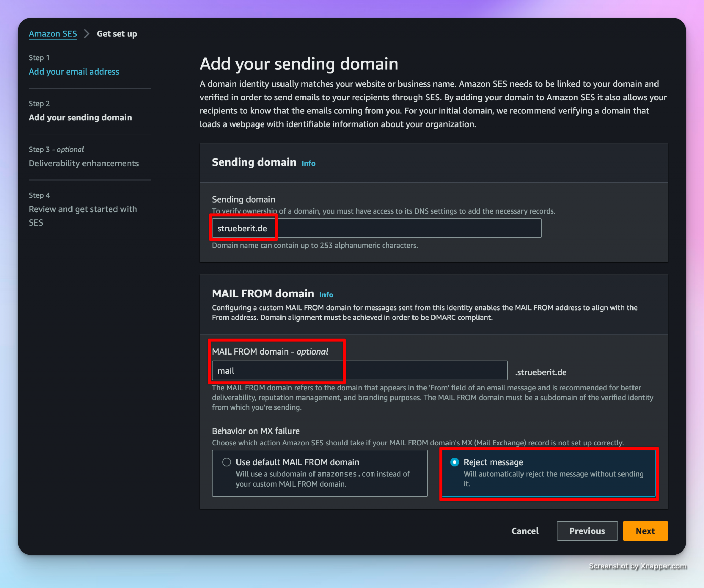Cancel the setup wizard

coord(525,531)
